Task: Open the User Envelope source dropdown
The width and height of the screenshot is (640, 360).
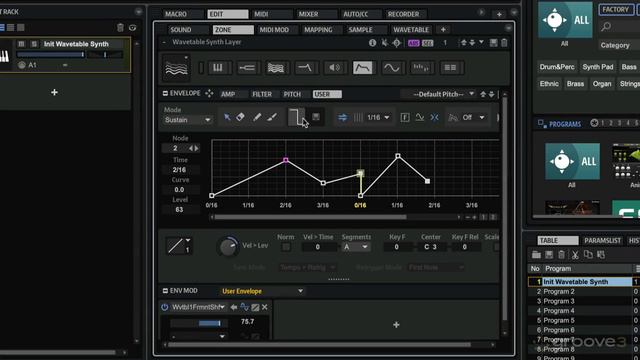Action: (x=262, y=291)
